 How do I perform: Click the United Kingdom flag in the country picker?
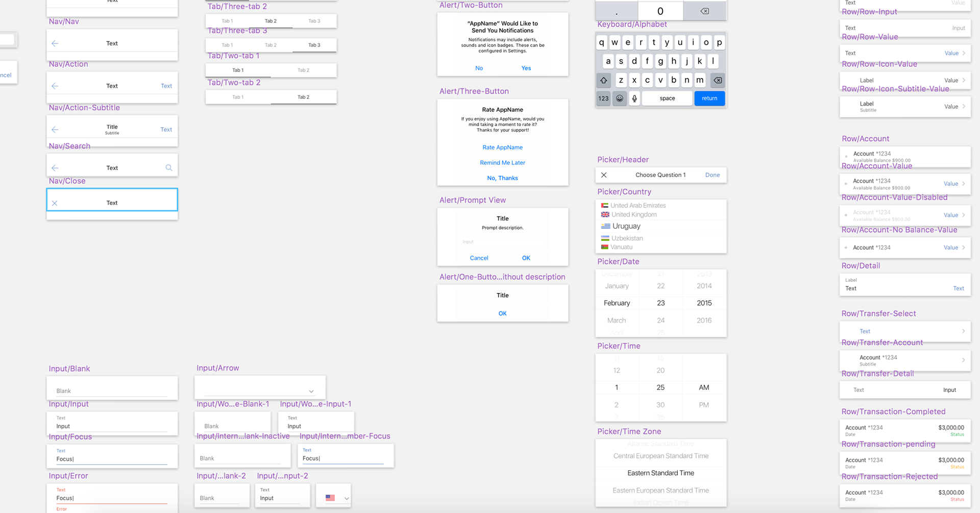tap(605, 214)
